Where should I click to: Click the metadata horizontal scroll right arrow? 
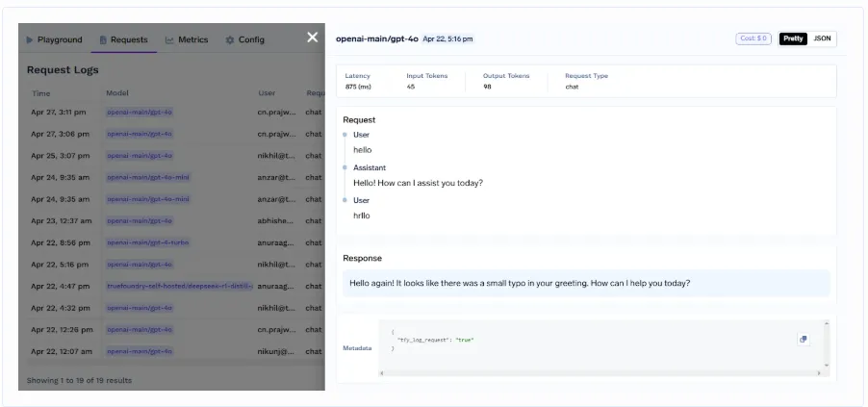point(819,373)
